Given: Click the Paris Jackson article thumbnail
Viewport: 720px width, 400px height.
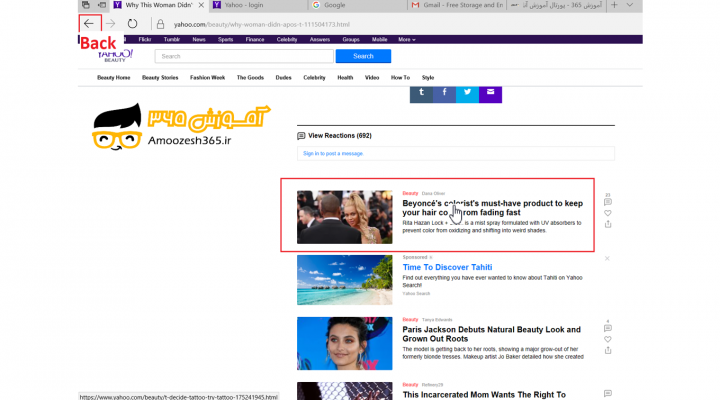Looking at the screenshot, I should 344,343.
